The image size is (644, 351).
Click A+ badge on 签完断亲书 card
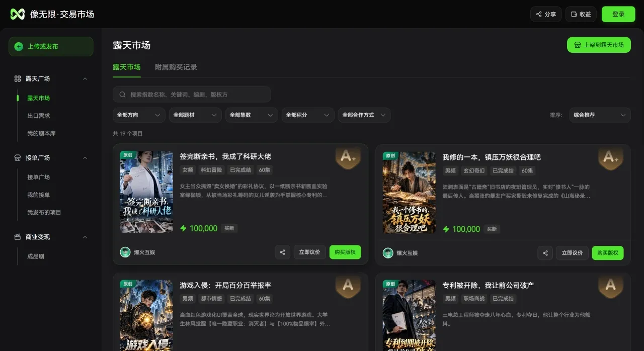348,157
